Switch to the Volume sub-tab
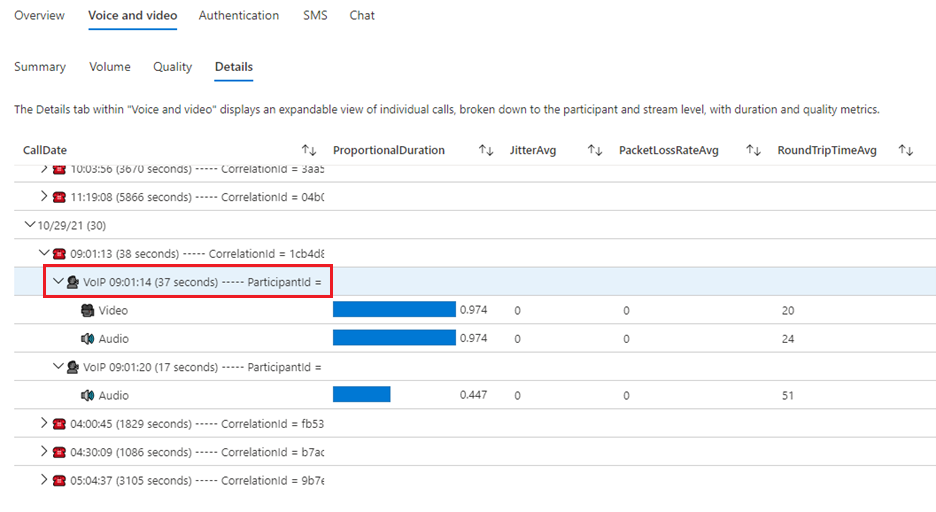Screen dimensions: 936x512 click(110, 67)
